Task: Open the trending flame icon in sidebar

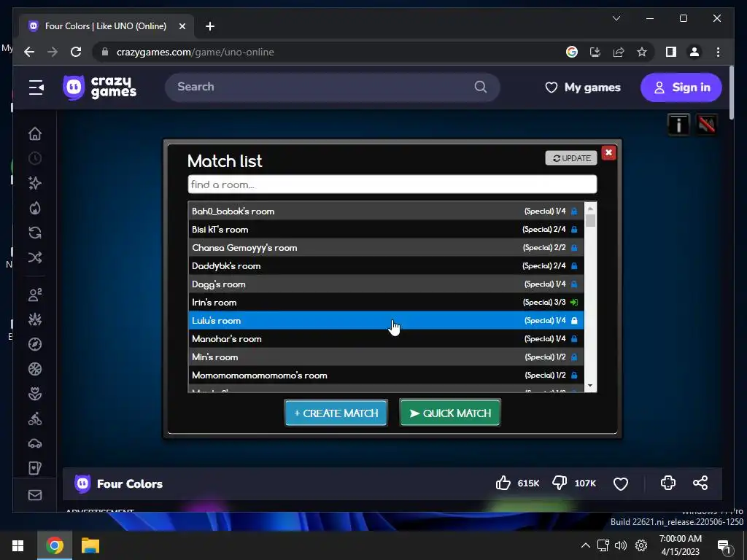Action: [x=35, y=208]
